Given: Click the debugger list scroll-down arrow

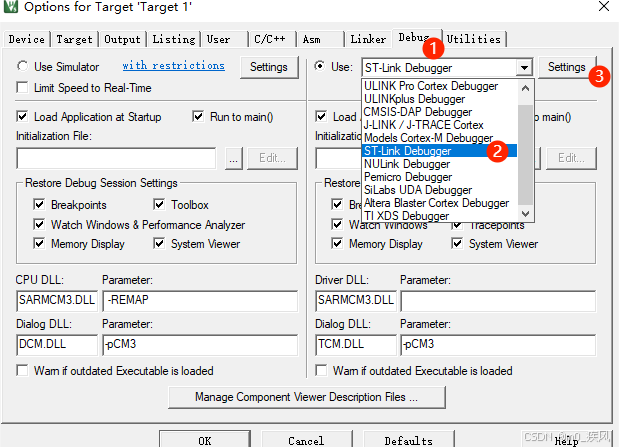Looking at the screenshot, I should tap(525, 214).
